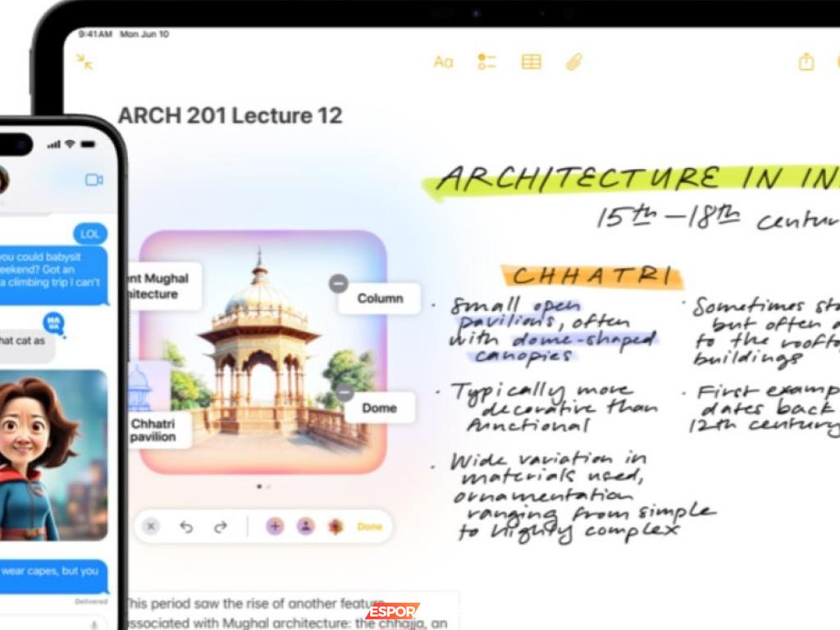Tap the collapse arrows icon in Notes

(84, 62)
